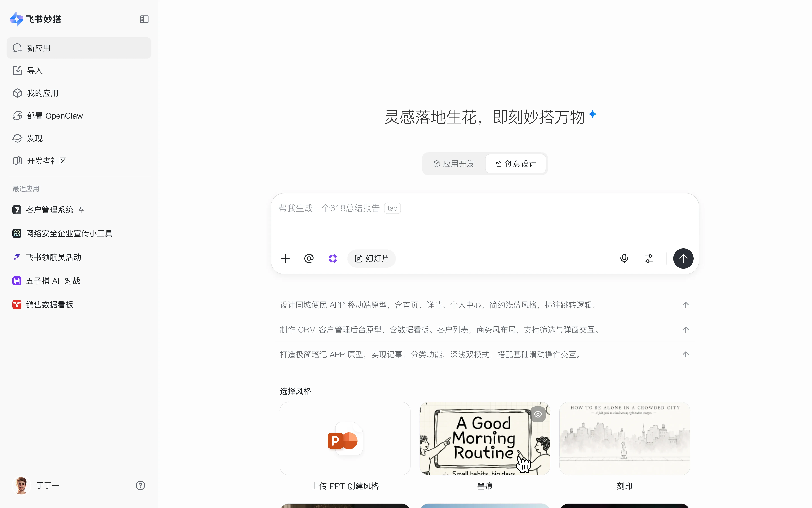Fill in CRM suggestion via its arrow
Screen dimensions: 812x508
(x=686, y=330)
